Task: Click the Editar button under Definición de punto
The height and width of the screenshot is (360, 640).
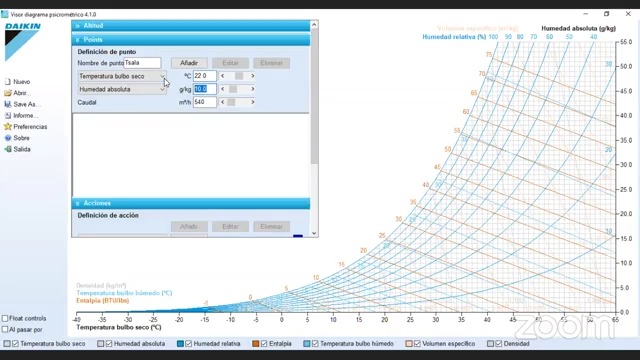Action: (x=230, y=63)
